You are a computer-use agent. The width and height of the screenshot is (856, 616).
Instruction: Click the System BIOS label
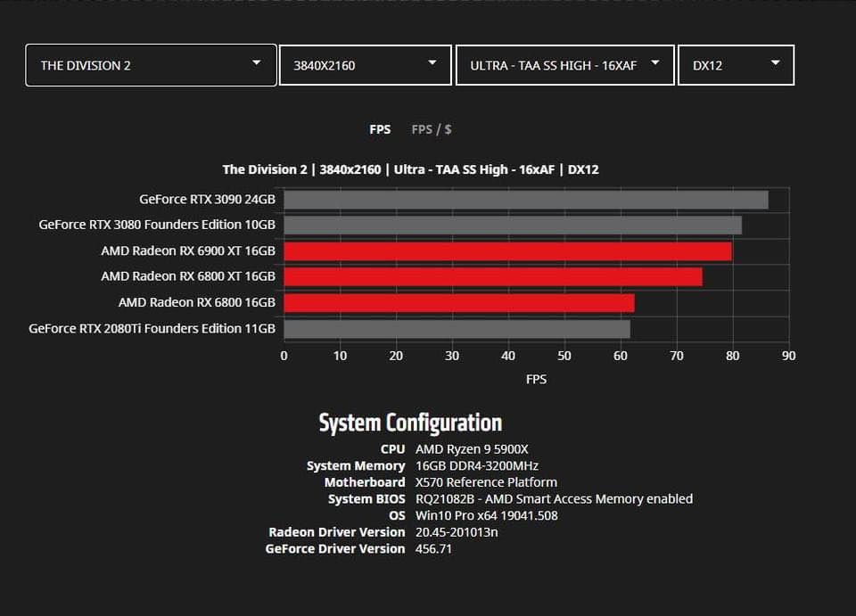tap(366, 498)
